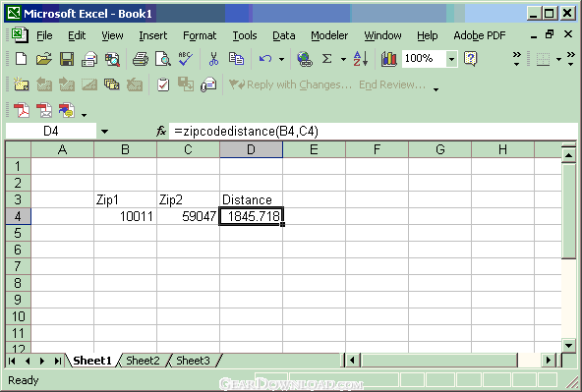Click Convert to Adobe PDF icon
Screen dimensions: 582x392
[22, 110]
